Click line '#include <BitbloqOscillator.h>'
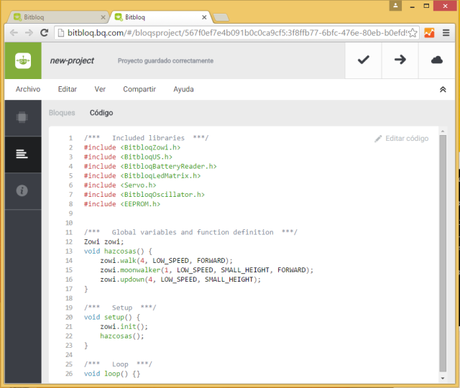460x388 pixels. click(144, 194)
